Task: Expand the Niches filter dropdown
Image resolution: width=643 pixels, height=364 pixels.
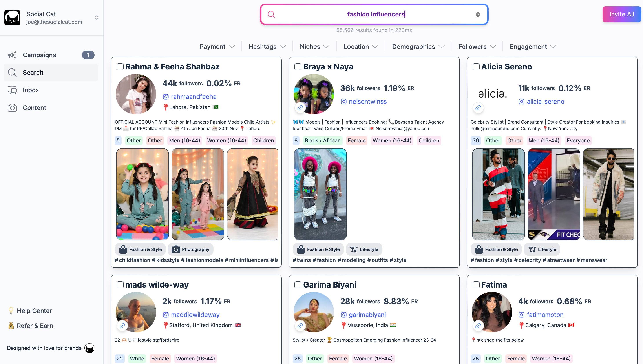Action: pos(314,47)
